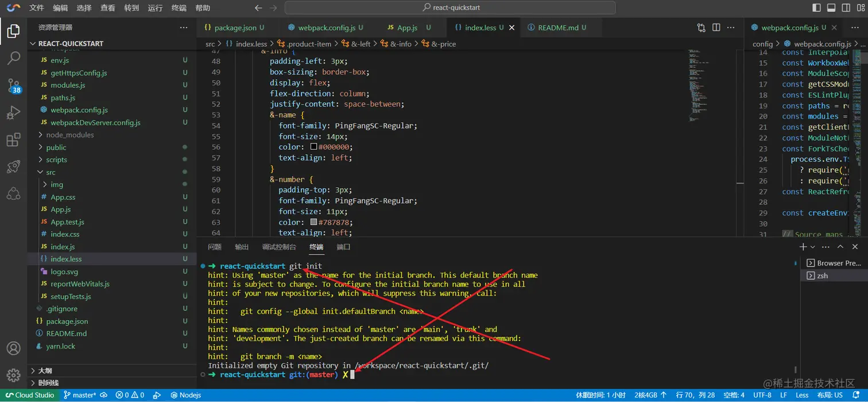The image size is (868, 402).
Task: Click the master* branch in status bar
Action: (x=80, y=395)
